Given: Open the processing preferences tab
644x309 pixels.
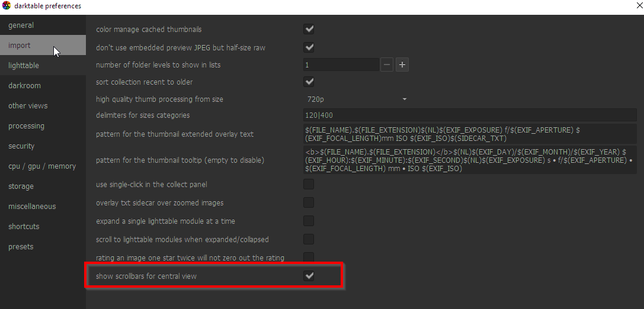Looking at the screenshot, I should [43, 125].
